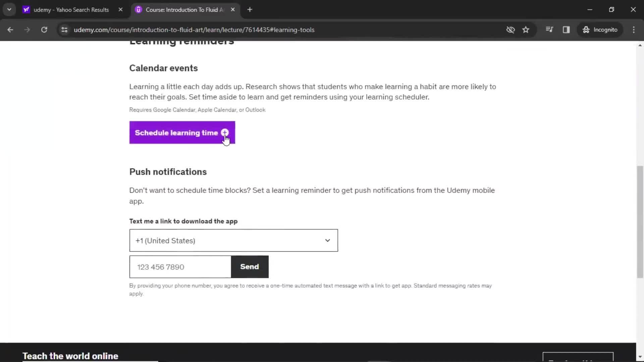
Task: Click the Incognito profile indicator
Action: coord(600,30)
